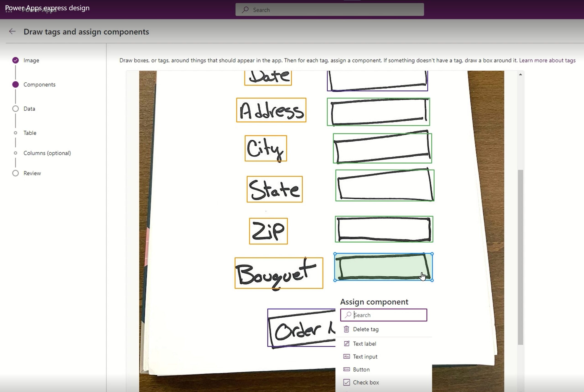Select the green input tag beside Zip
This screenshot has width=584, height=392.
tap(384, 229)
